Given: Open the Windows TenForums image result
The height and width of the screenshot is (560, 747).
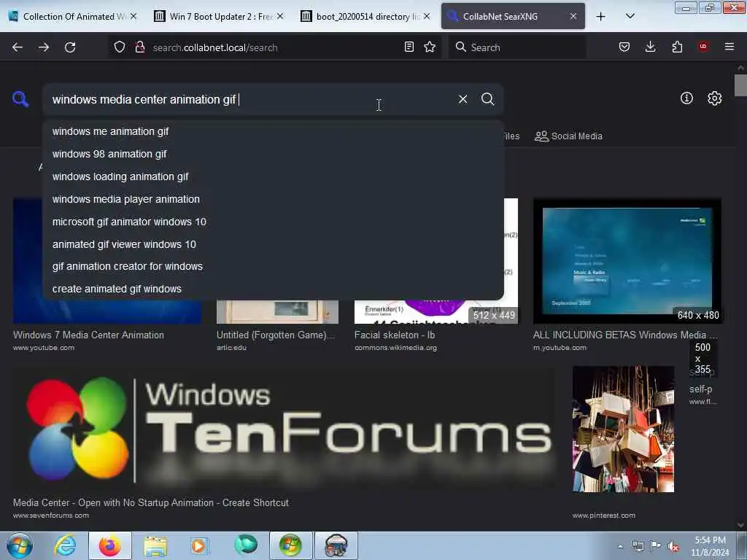Looking at the screenshot, I should click(284, 429).
